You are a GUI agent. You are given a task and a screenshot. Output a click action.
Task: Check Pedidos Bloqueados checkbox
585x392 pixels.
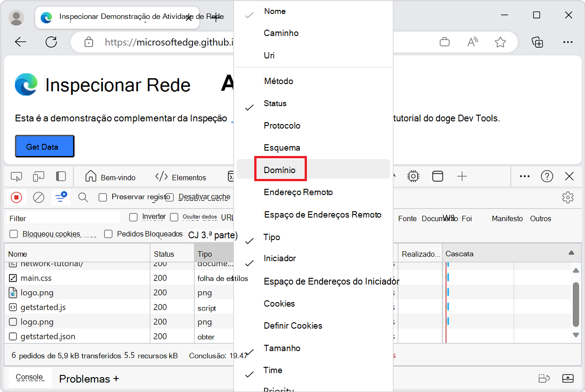pos(108,234)
